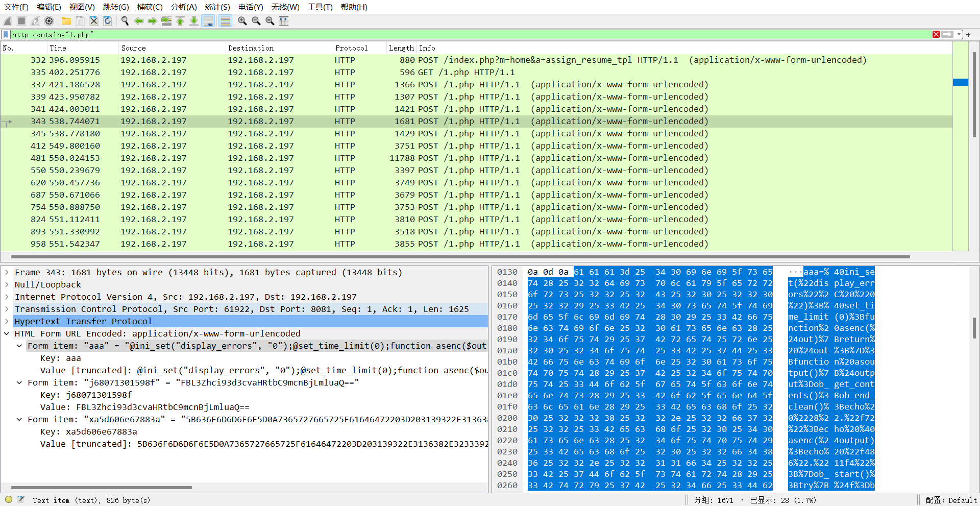Viewport: 980px width, 506px height.
Task: Open the 统计(S) menu
Action: (217, 7)
